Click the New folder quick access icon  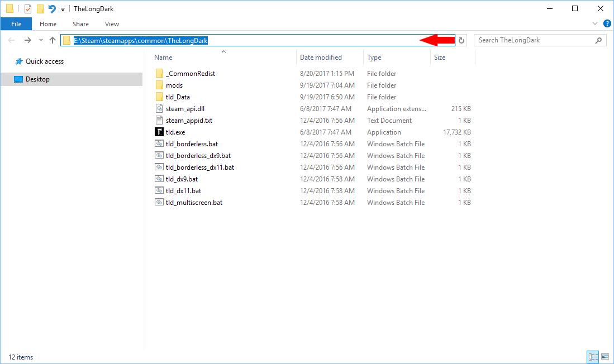tap(40, 8)
